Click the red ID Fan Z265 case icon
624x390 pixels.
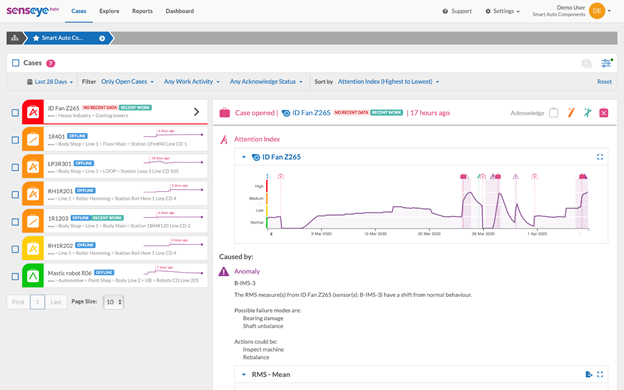[33, 112]
